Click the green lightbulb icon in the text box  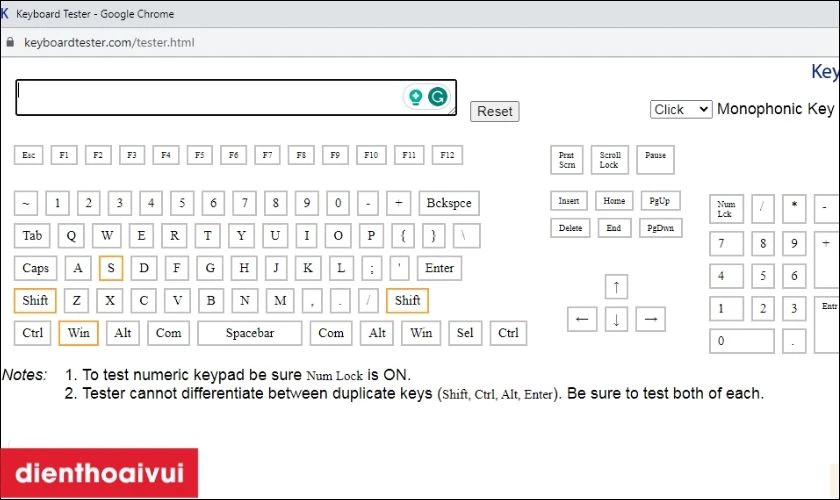click(x=415, y=96)
